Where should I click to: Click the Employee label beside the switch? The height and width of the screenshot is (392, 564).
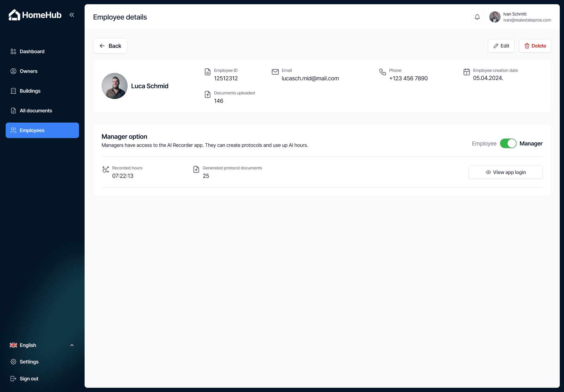484,143
